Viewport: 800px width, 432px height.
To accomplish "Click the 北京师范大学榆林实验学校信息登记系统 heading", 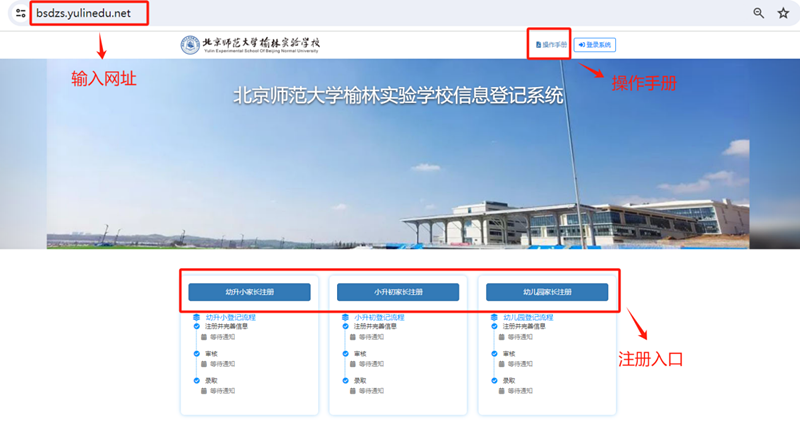I will 398,95.
